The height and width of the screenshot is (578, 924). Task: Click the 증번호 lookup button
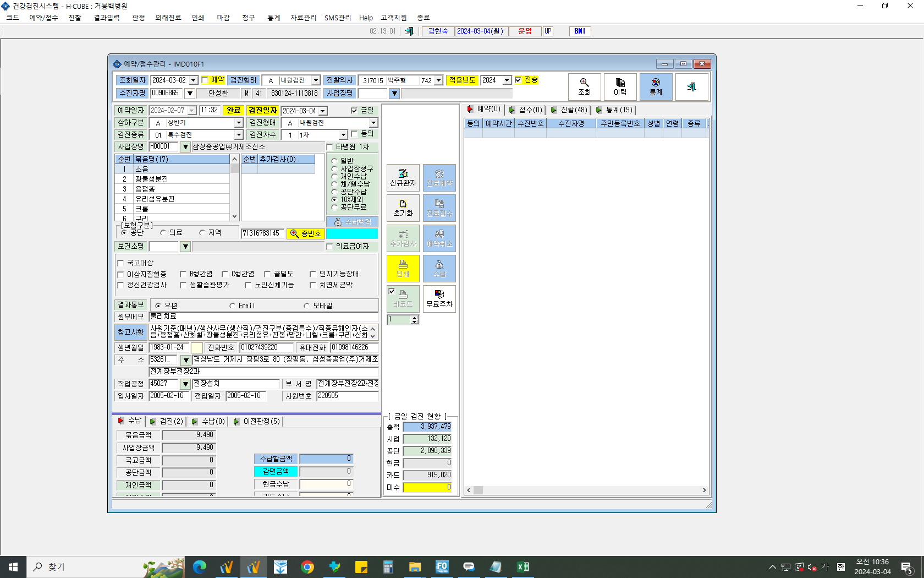click(x=305, y=233)
